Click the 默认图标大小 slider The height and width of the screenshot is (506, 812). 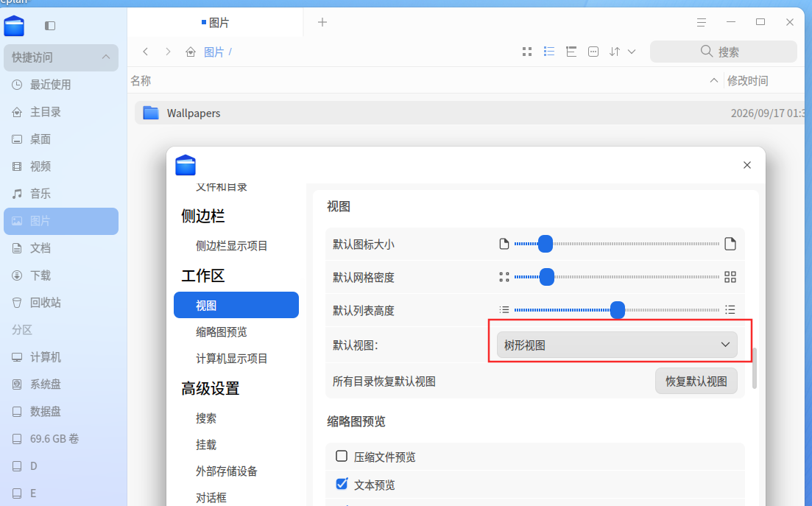pyautogui.click(x=616, y=243)
